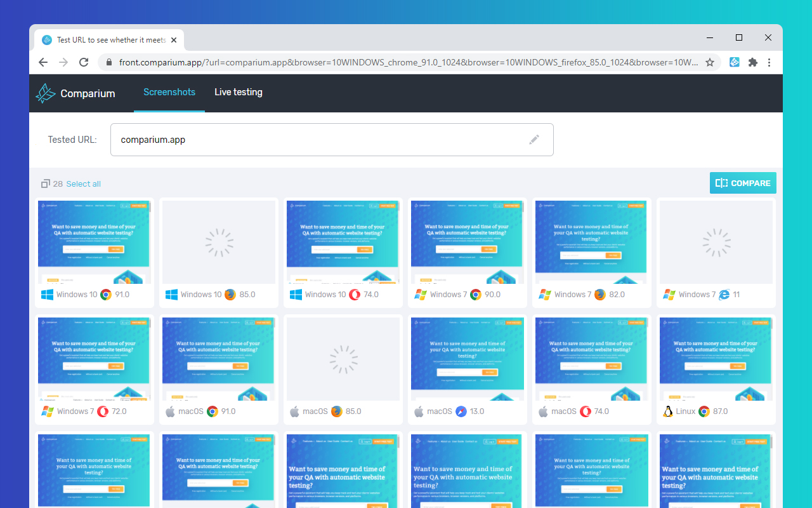Click the copy-pages icon next to the 28 count
812x508 pixels.
[44, 184]
